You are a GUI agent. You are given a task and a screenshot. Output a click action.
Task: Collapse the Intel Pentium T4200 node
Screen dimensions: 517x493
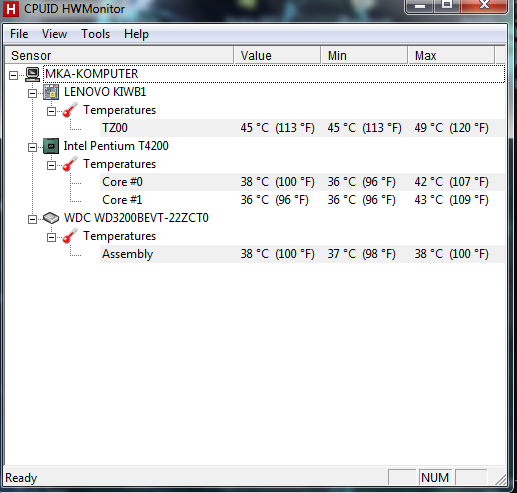point(32,147)
